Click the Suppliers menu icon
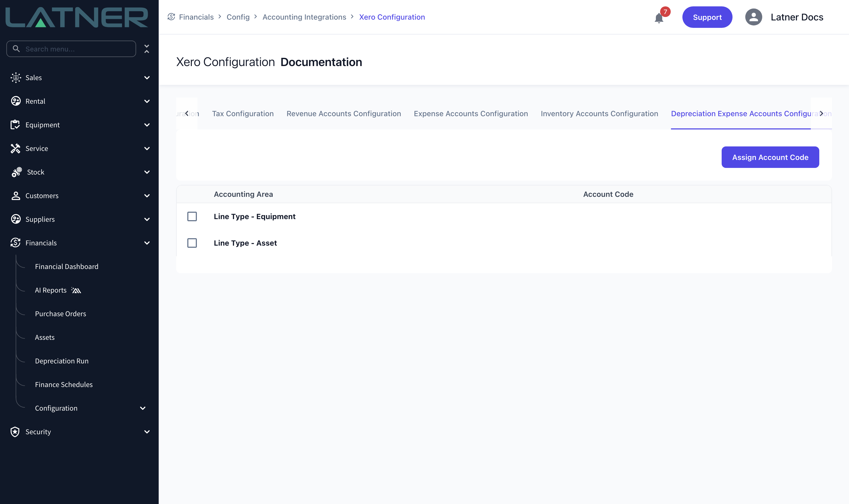The height and width of the screenshot is (504, 849). pos(16,219)
